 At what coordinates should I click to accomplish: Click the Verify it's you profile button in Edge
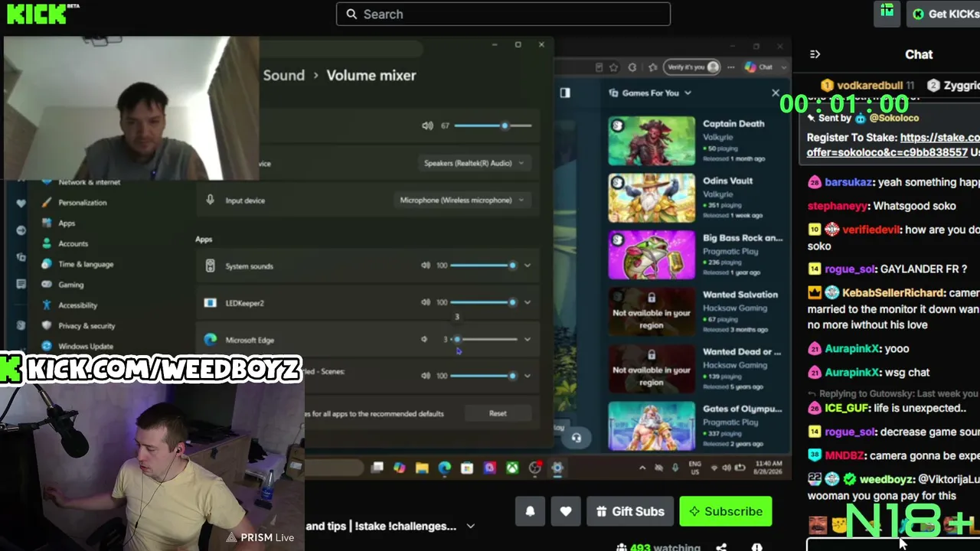[691, 67]
